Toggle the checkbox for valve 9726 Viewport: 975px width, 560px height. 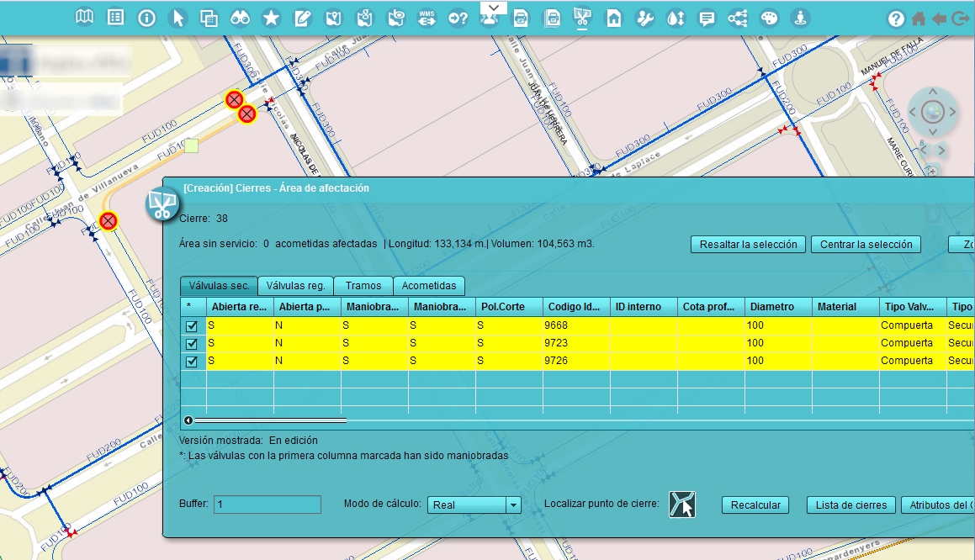click(x=192, y=362)
